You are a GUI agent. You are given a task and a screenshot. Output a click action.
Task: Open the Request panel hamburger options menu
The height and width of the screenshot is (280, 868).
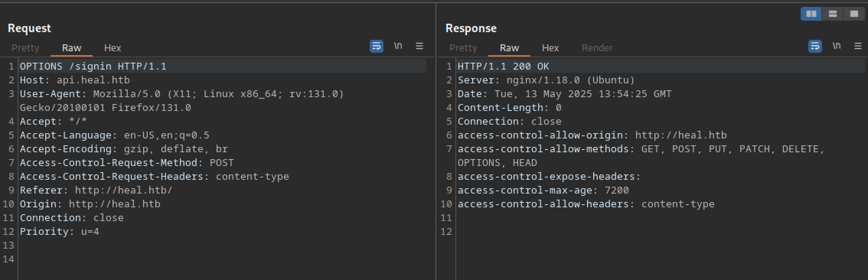point(419,46)
